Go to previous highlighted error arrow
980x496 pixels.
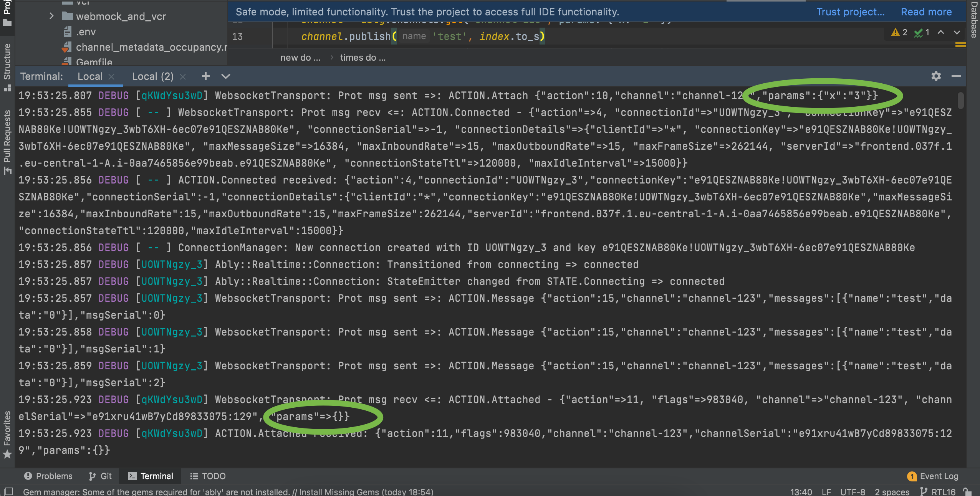(x=940, y=33)
